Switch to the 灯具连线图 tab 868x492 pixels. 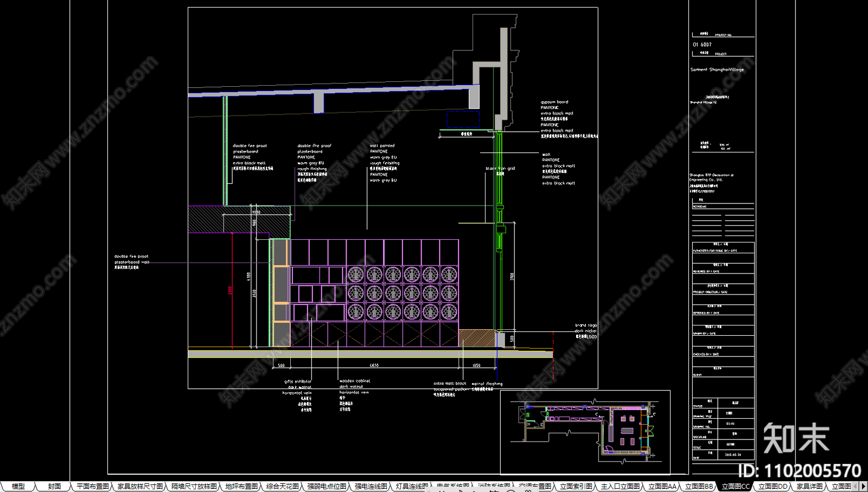412,487
